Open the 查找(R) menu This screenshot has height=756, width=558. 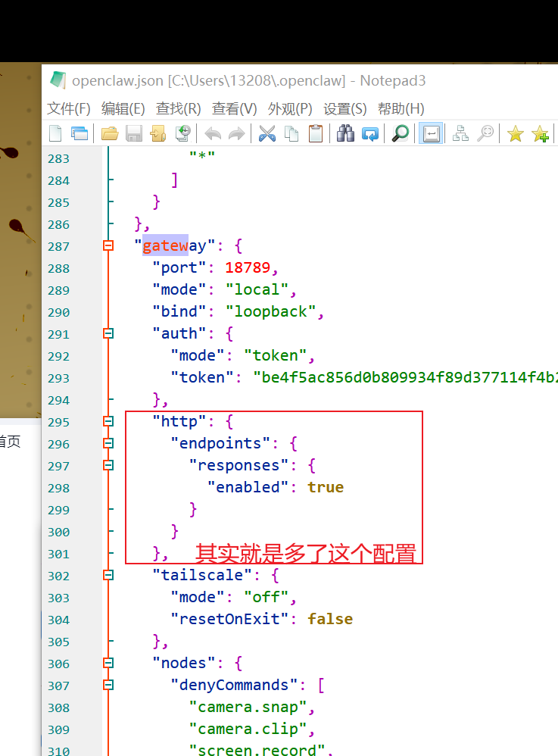178,109
